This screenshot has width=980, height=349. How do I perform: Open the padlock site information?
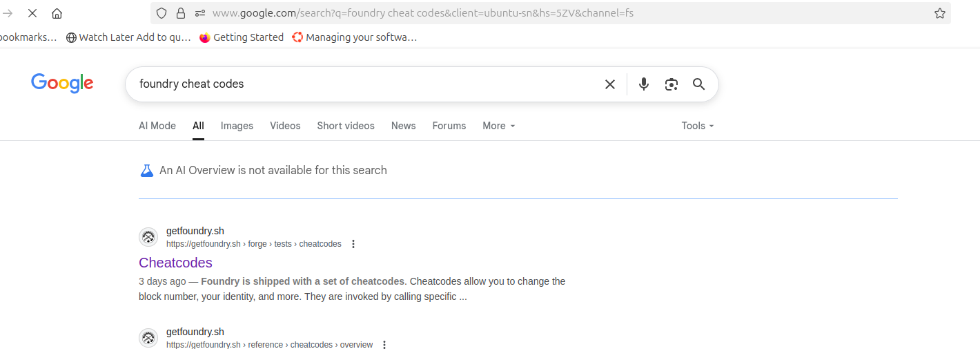181,13
